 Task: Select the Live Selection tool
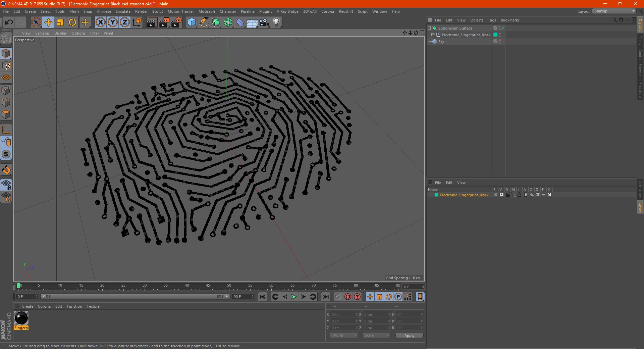[36, 22]
